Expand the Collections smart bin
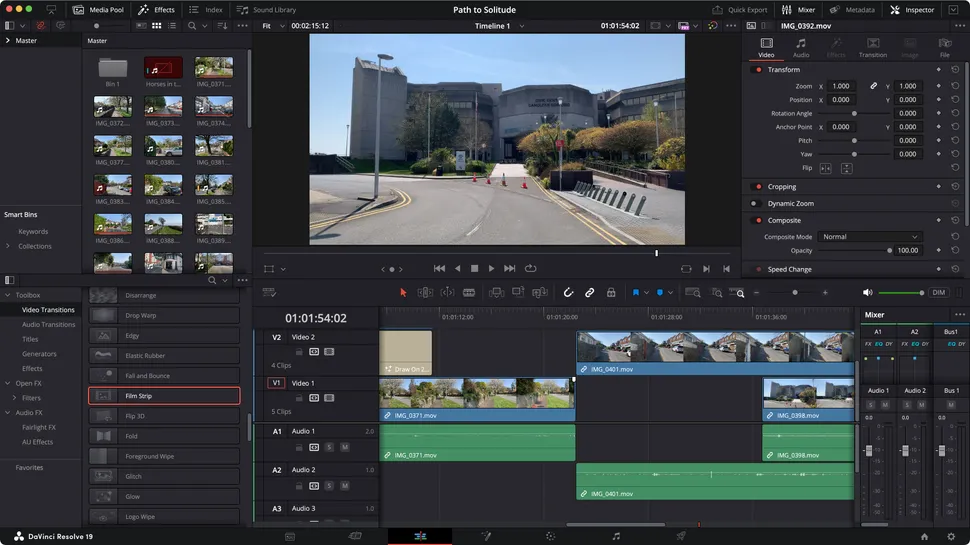 click(9, 246)
